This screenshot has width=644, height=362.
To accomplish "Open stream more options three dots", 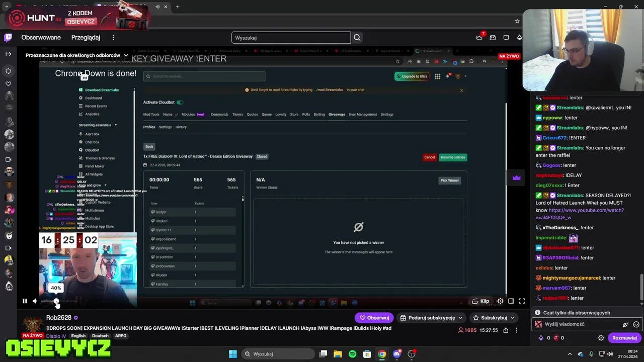I will coord(516,330).
